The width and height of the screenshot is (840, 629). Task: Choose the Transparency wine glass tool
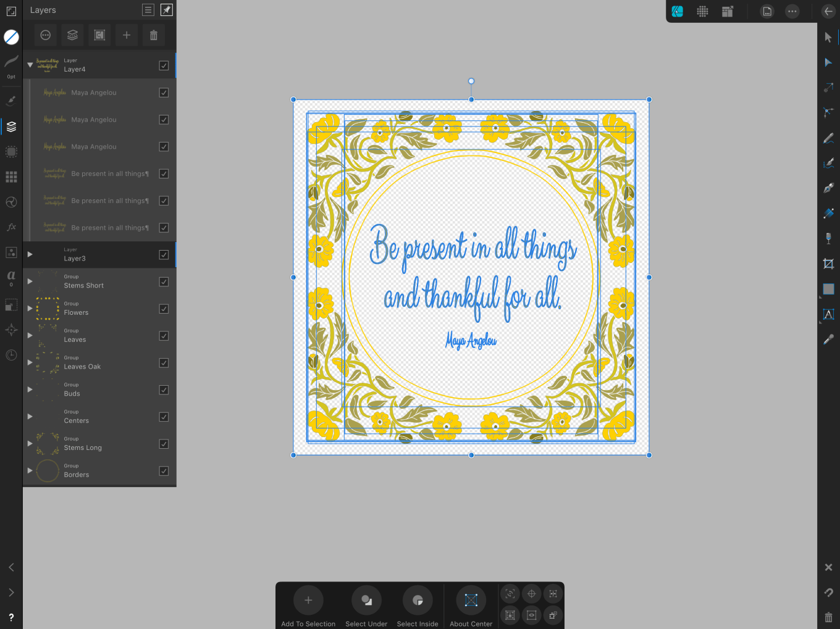pyautogui.click(x=828, y=238)
